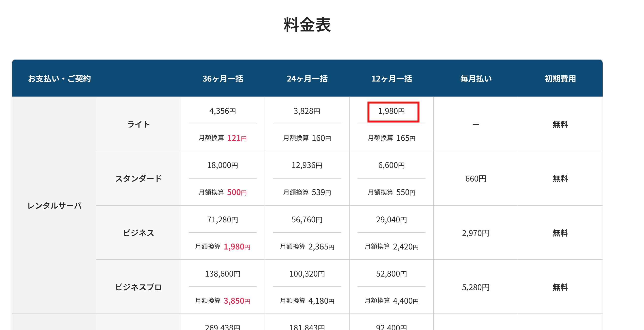This screenshot has width=644, height=330.
Task: Click the 2,970円 monthly payment price
Action: pyautogui.click(x=476, y=233)
